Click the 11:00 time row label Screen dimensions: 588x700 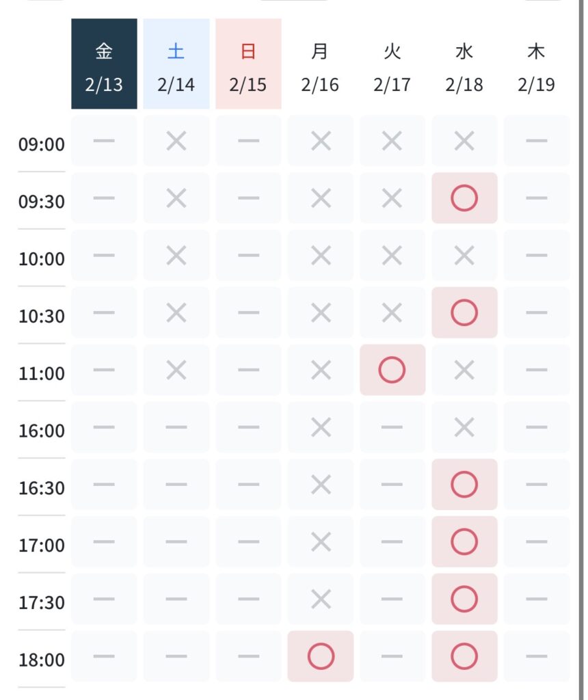click(x=42, y=374)
